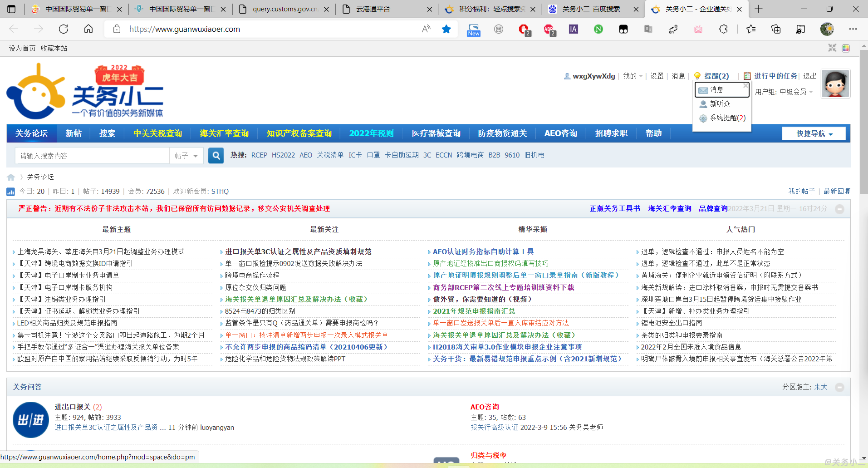The image size is (868, 468).
Task: Click the browser address bar URL
Action: click(x=184, y=29)
